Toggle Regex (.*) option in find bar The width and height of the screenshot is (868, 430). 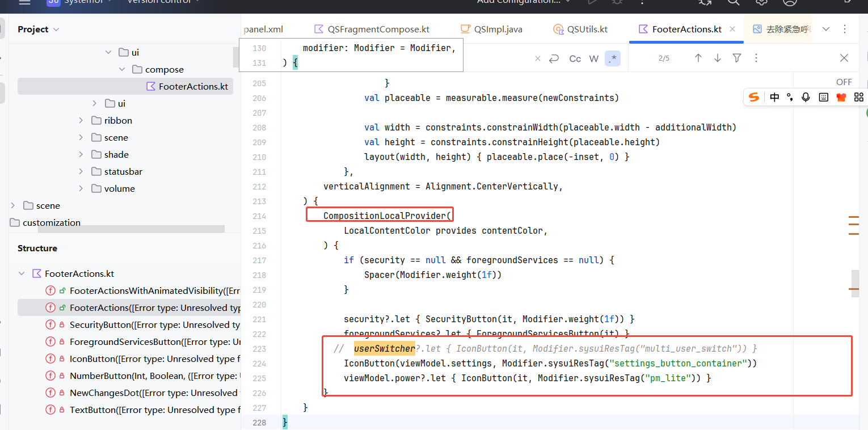tap(612, 58)
